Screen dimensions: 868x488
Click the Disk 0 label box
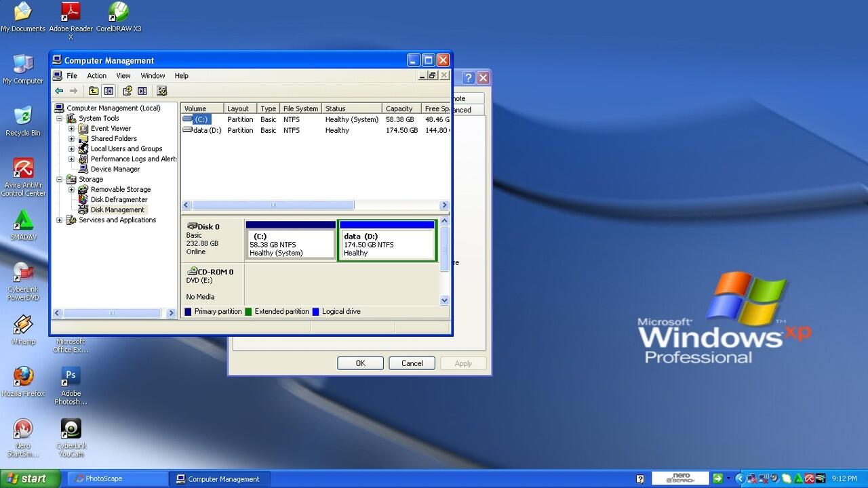coord(213,241)
